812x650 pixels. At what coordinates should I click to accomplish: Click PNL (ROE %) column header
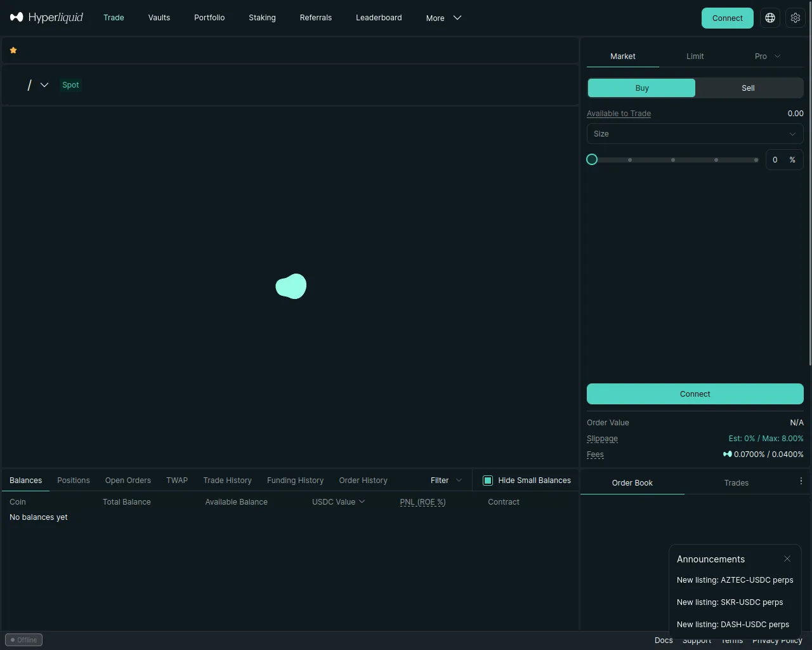tap(422, 501)
